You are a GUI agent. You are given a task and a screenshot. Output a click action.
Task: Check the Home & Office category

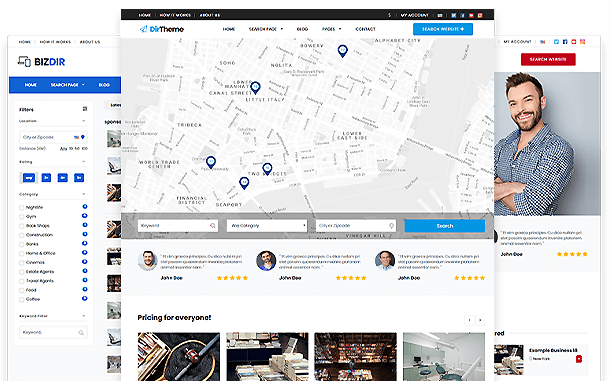(21, 254)
